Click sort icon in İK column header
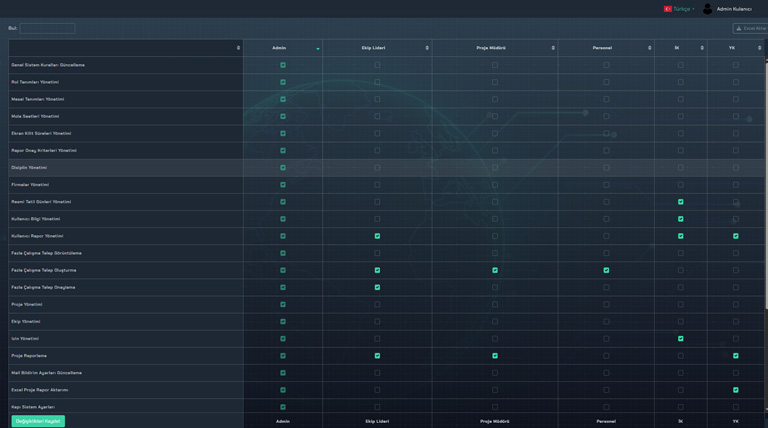 click(x=702, y=48)
